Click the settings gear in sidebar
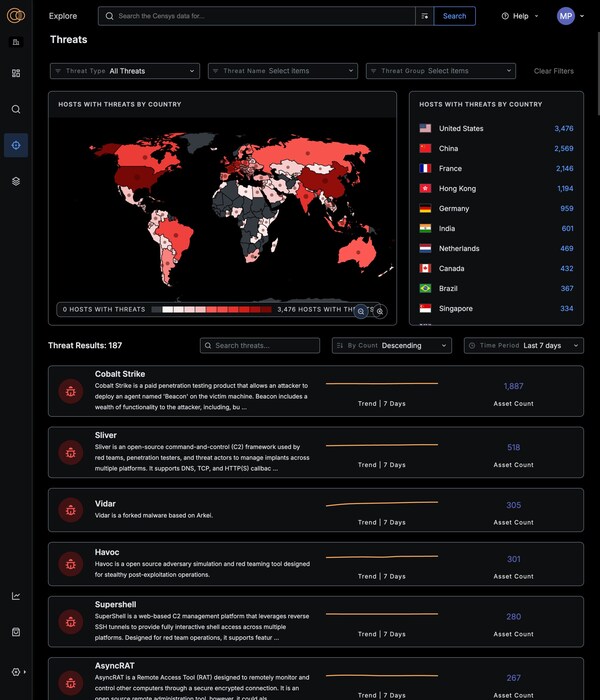Screen dimensions: 600x700 click(x=16, y=672)
